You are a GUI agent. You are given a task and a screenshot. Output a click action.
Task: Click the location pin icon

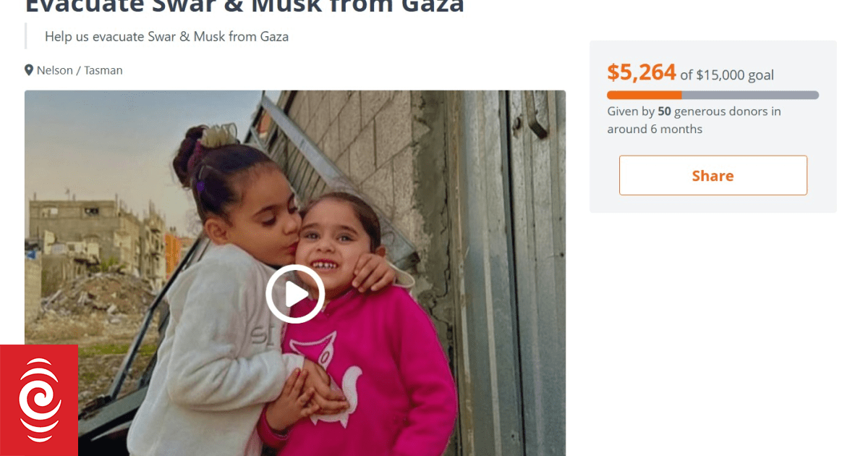click(x=29, y=70)
